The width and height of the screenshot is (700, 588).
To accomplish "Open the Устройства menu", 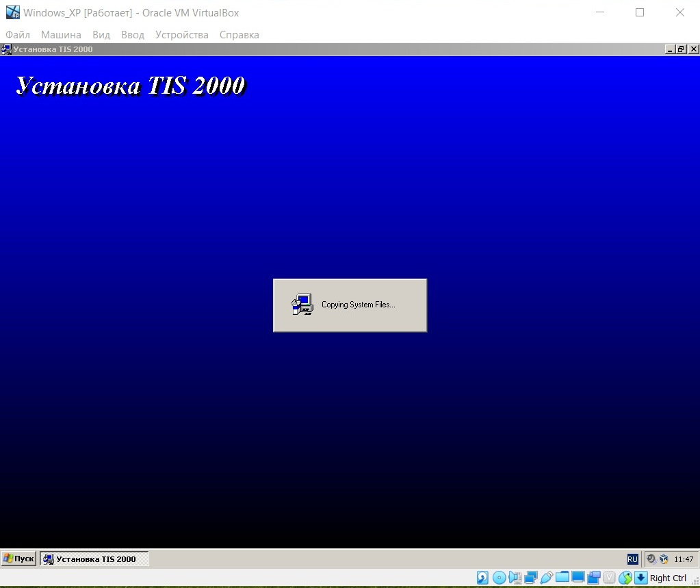I will pyautogui.click(x=182, y=35).
